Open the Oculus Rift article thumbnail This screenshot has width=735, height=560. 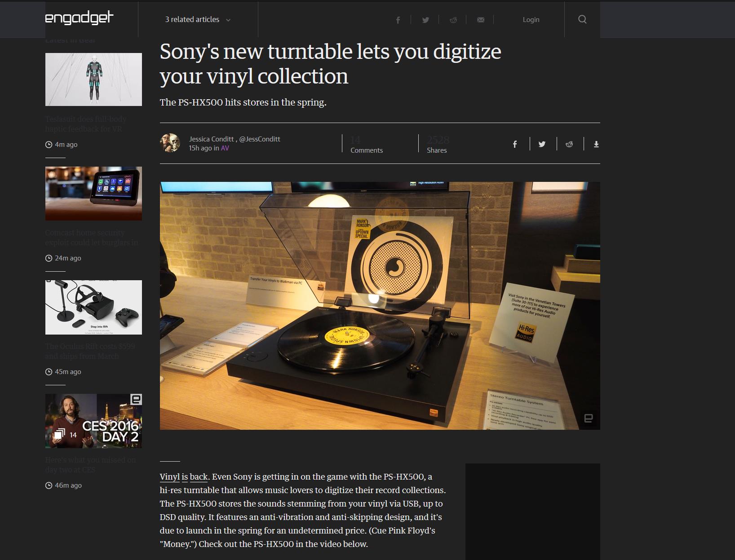point(93,307)
